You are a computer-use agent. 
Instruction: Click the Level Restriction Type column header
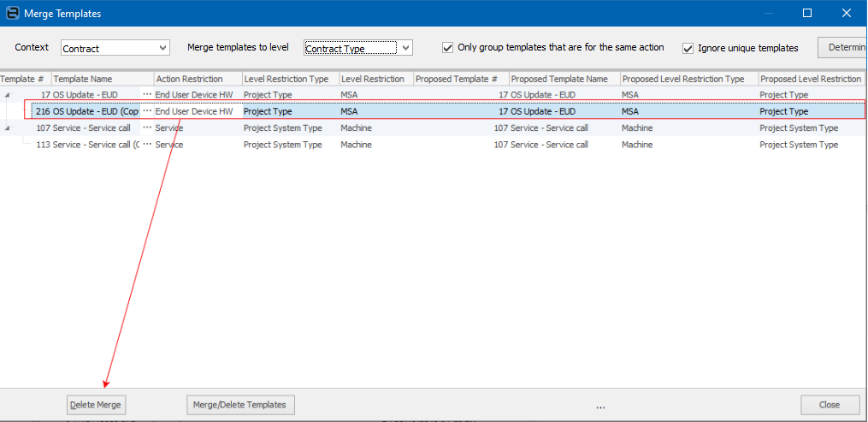[x=289, y=79]
